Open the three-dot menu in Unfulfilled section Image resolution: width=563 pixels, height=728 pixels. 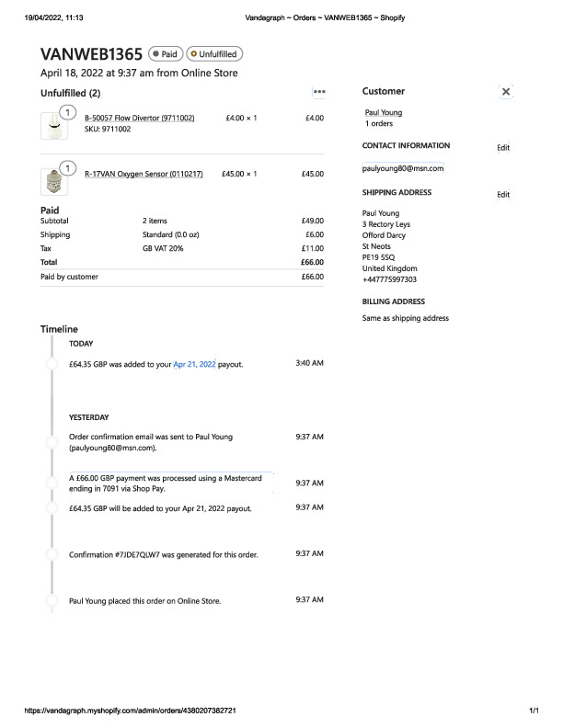[x=319, y=92]
